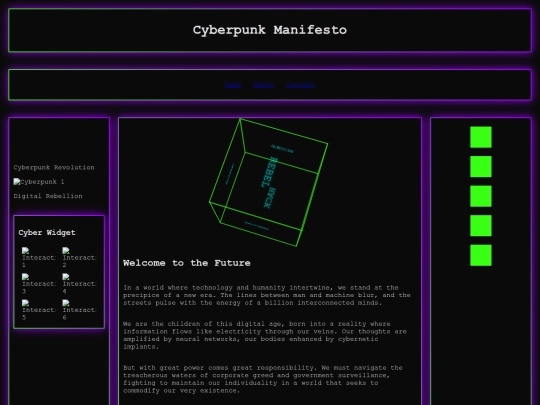Select the Interact 2 icon in Cyber Widget
Viewport: 540px width, 405px height.
[80, 258]
